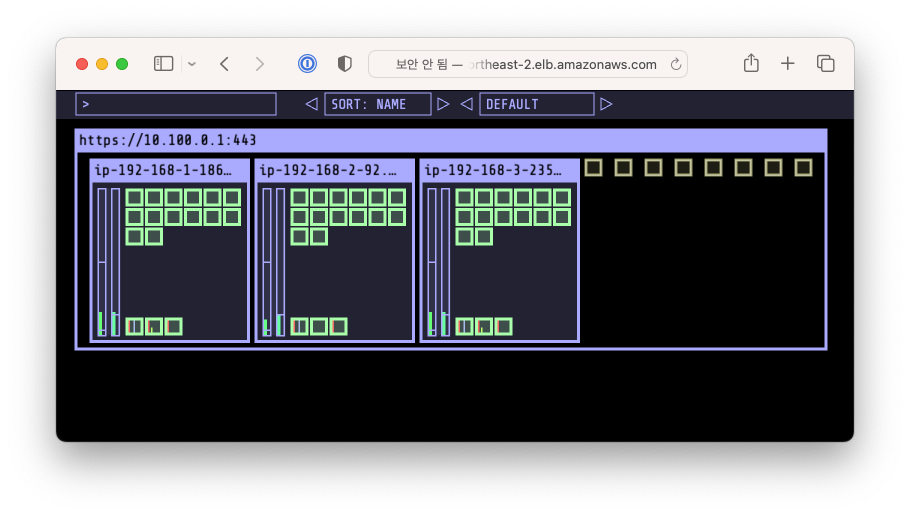The width and height of the screenshot is (910, 516).
Task: Click the CPU usage bar of node ip-192-168-3-235
Action: point(431,262)
